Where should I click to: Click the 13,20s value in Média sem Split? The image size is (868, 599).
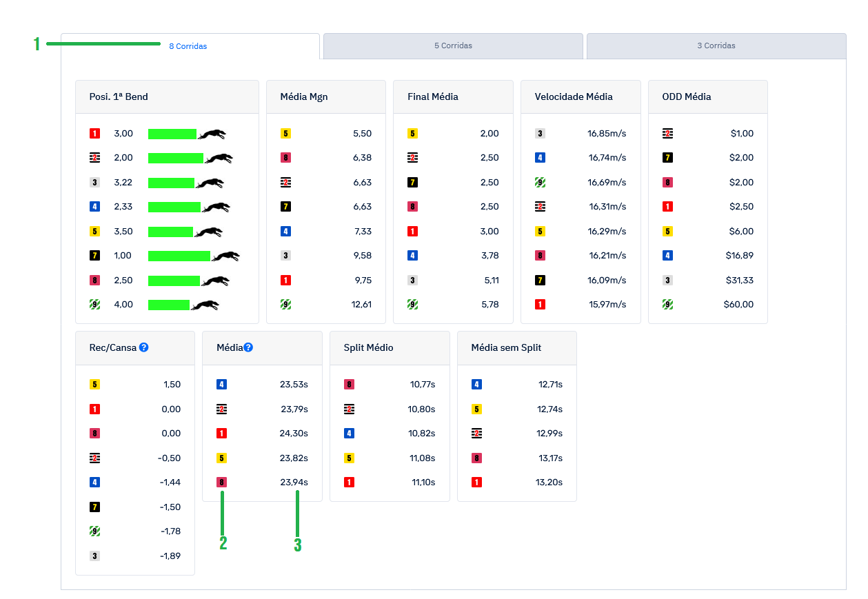click(x=549, y=483)
